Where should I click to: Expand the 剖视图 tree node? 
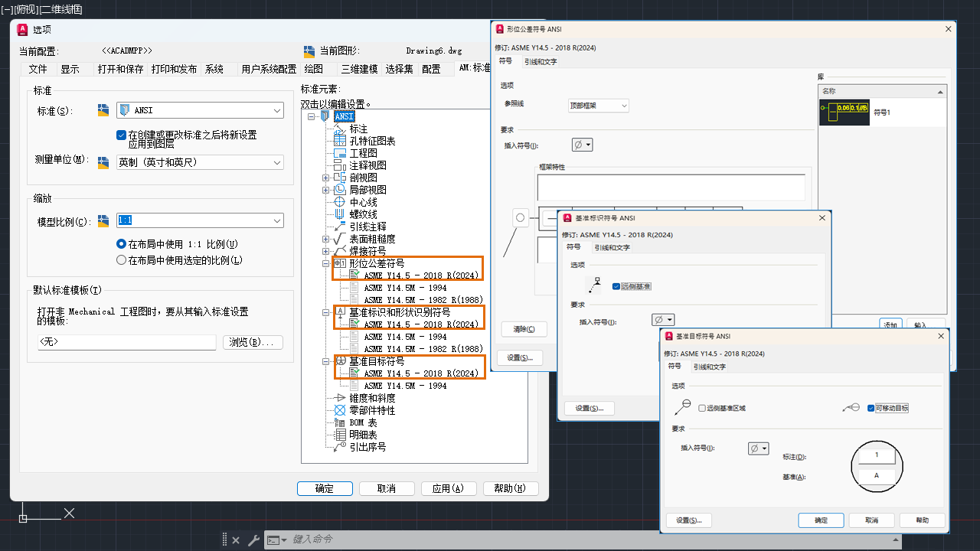tap(326, 178)
